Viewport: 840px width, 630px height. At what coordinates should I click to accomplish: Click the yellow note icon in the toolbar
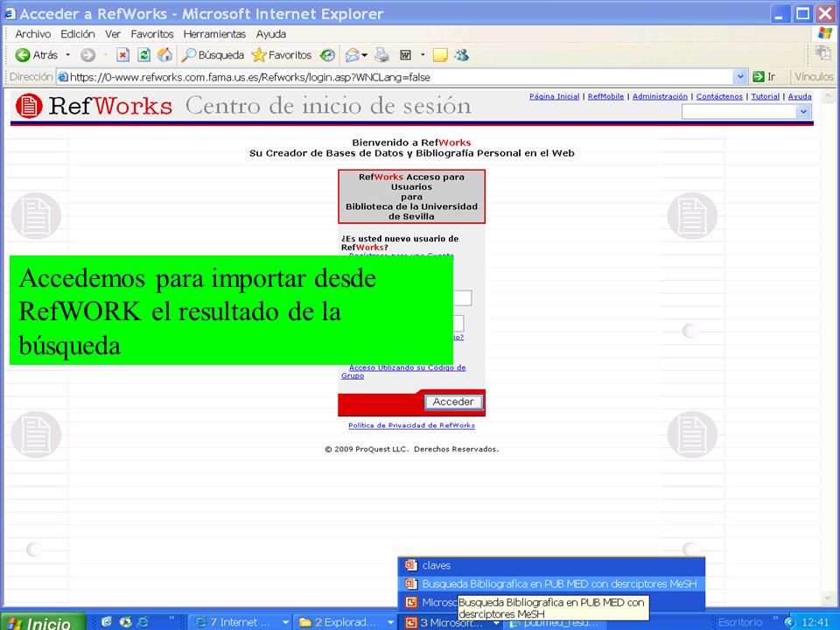tap(440, 54)
